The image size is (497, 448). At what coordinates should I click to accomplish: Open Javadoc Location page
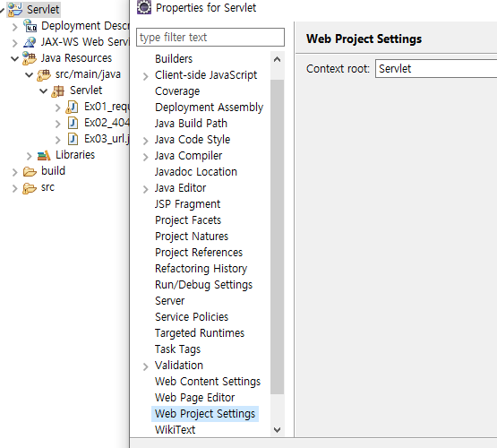[x=196, y=172]
